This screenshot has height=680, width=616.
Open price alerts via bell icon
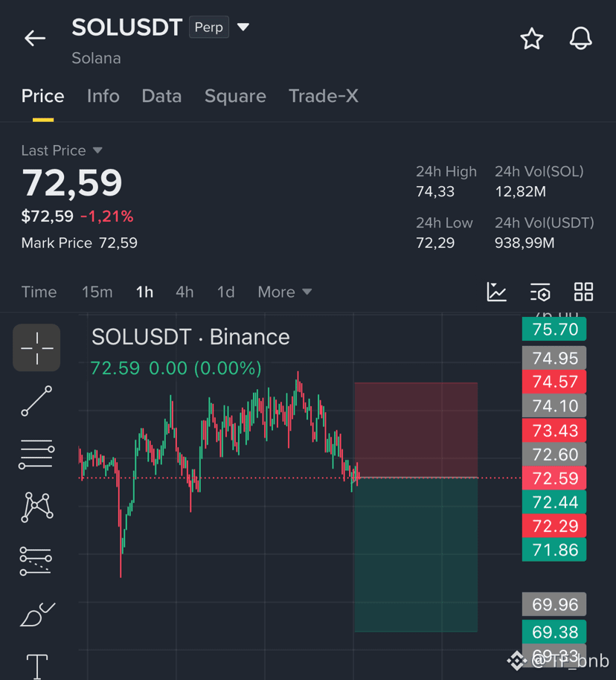pyautogui.click(x=580, y=38)
